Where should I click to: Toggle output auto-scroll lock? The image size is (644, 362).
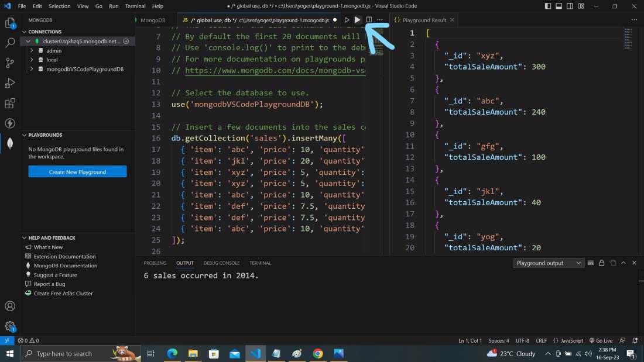tap(601, 263)
